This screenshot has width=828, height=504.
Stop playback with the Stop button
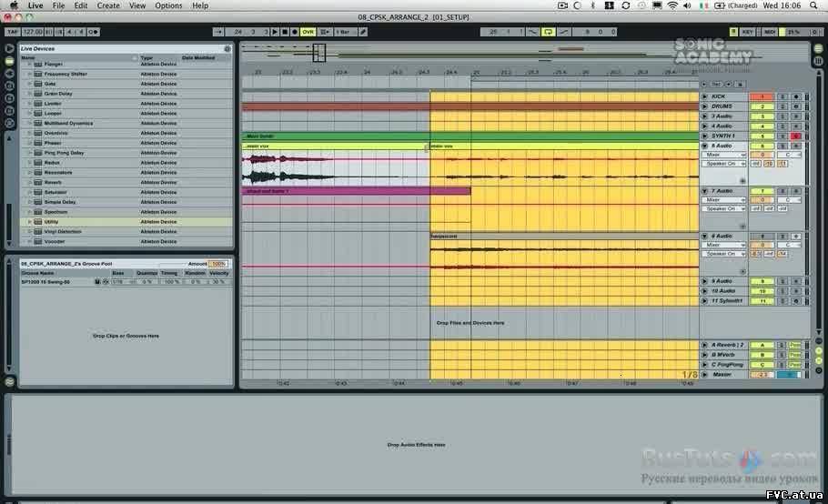click(285, 32)
